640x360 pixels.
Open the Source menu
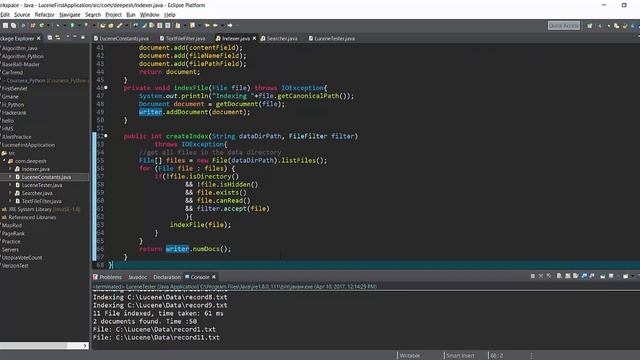[x=22, y=15]
